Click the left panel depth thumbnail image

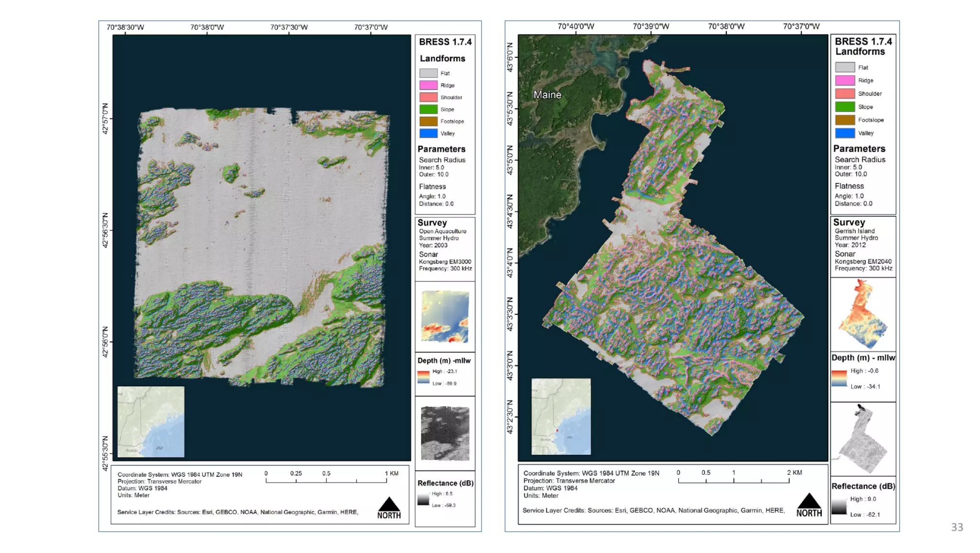click(445, 316)
